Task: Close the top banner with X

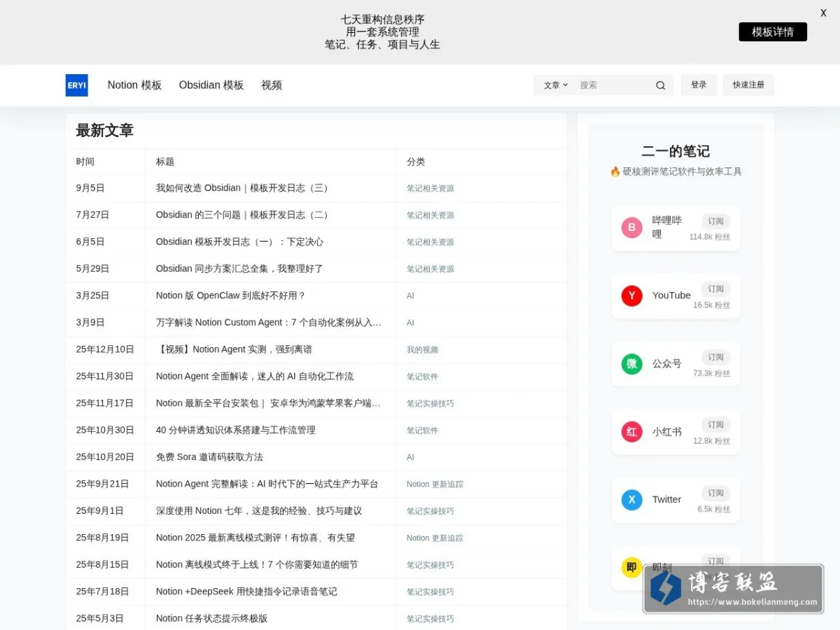Action: pos(823,13)
